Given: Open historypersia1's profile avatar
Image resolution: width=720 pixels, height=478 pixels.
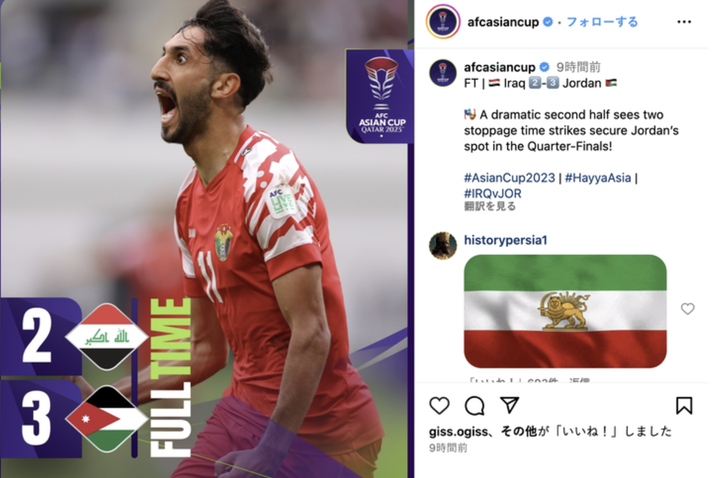Looking at the screenshot, I should [x=443, y=246].
